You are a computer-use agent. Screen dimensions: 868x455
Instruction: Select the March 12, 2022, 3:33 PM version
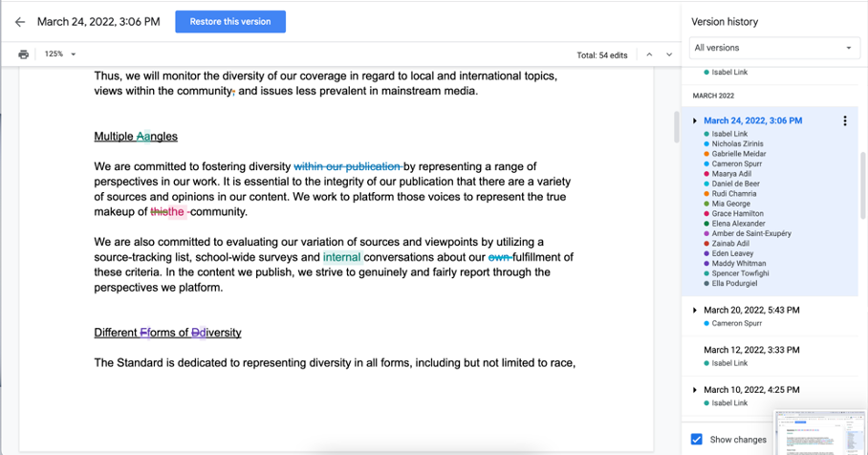pos(751,350)
